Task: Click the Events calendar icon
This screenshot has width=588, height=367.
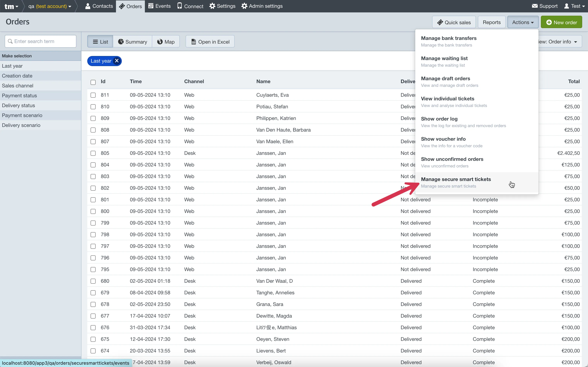Action: 150,6
